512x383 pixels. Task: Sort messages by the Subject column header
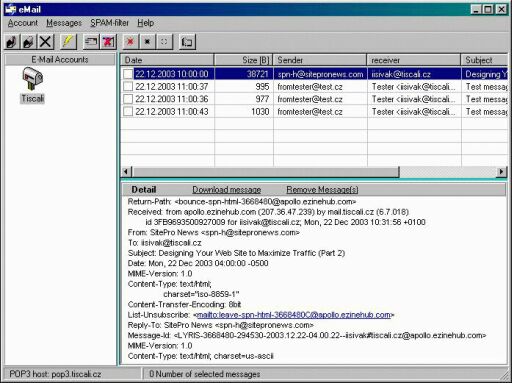[485, 60]
